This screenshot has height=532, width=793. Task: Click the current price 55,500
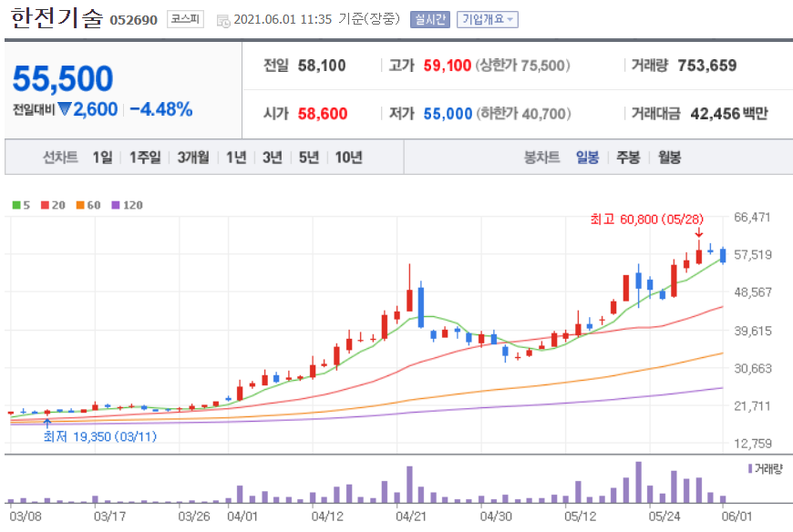click(x=63, y=79)
